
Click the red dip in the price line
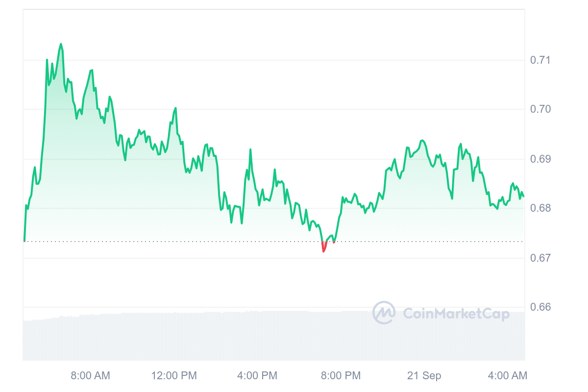(324, 248)
